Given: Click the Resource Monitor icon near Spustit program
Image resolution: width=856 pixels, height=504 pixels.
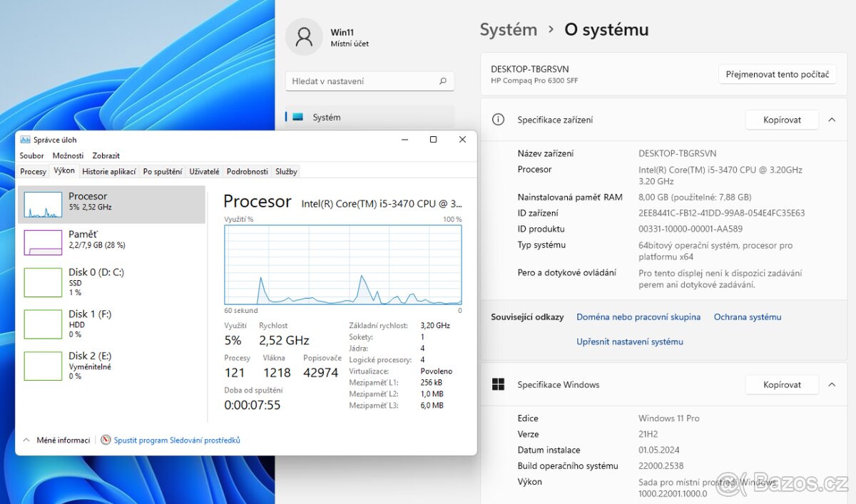Looking at the screenshot, I should (106, 440).
